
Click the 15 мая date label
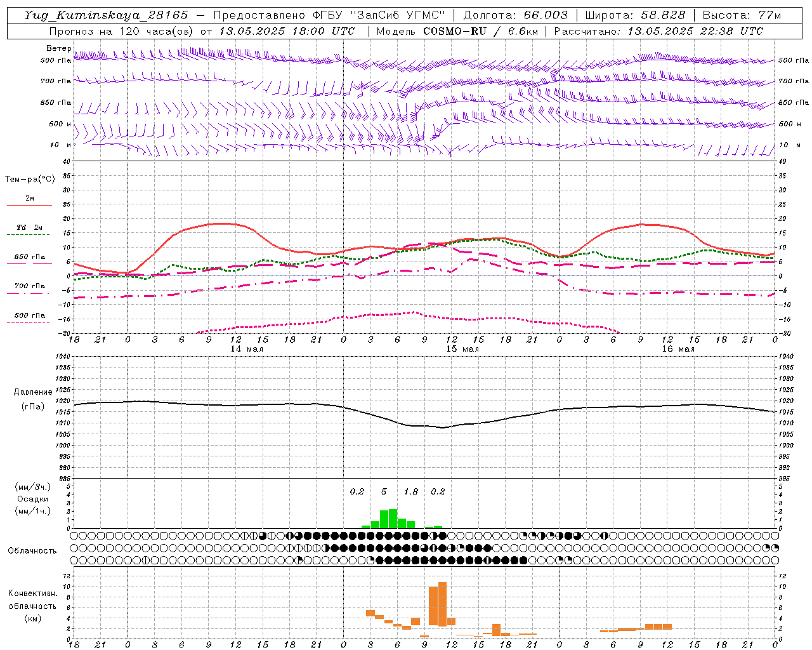pos(462,349)
